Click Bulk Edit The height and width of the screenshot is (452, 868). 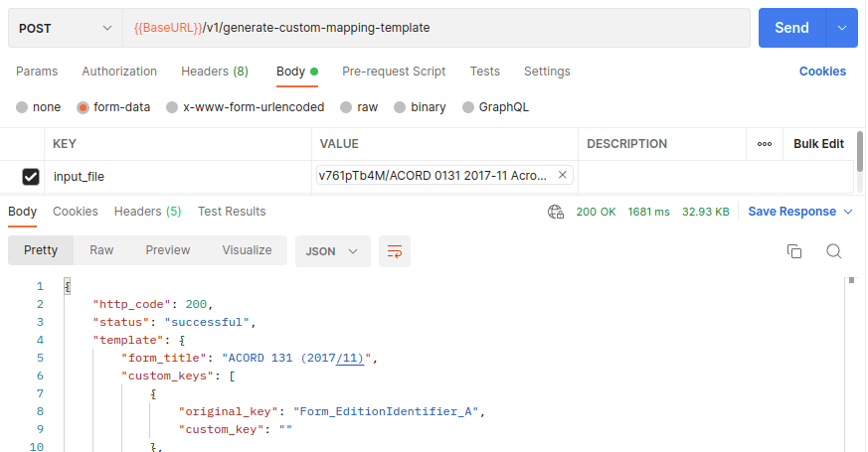click(x=818, y=144)
